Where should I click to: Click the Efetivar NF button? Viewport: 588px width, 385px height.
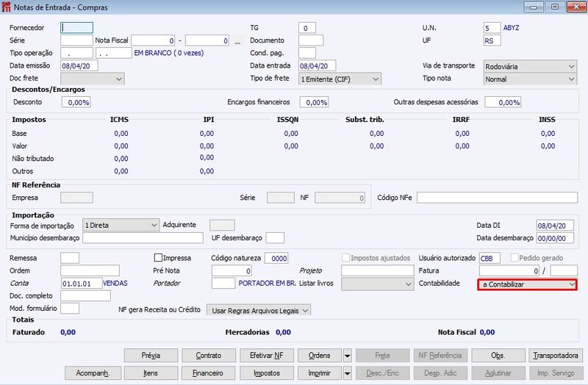coord(266,356)
